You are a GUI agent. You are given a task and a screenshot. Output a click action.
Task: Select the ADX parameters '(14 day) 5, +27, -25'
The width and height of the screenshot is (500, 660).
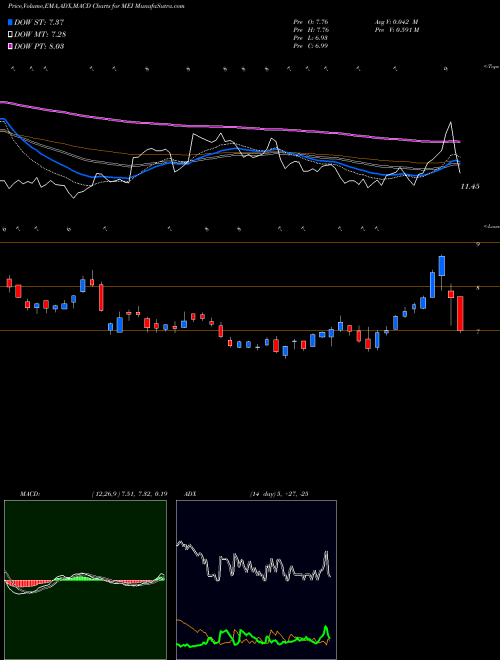pos(279,494)
